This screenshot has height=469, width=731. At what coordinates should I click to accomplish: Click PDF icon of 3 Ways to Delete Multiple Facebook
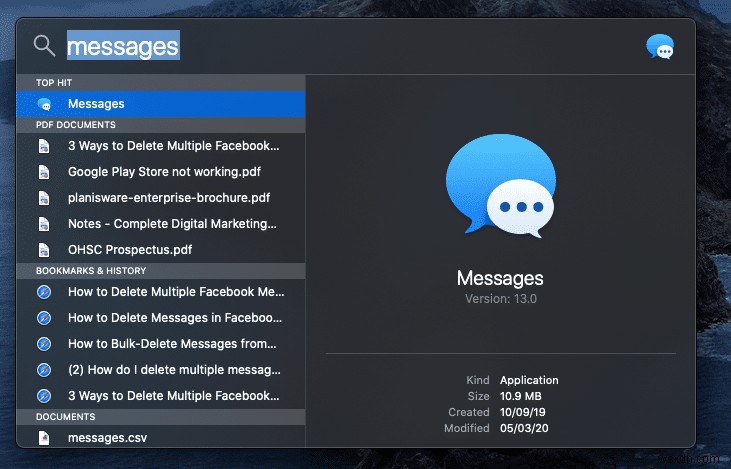(x=44, y=146)
